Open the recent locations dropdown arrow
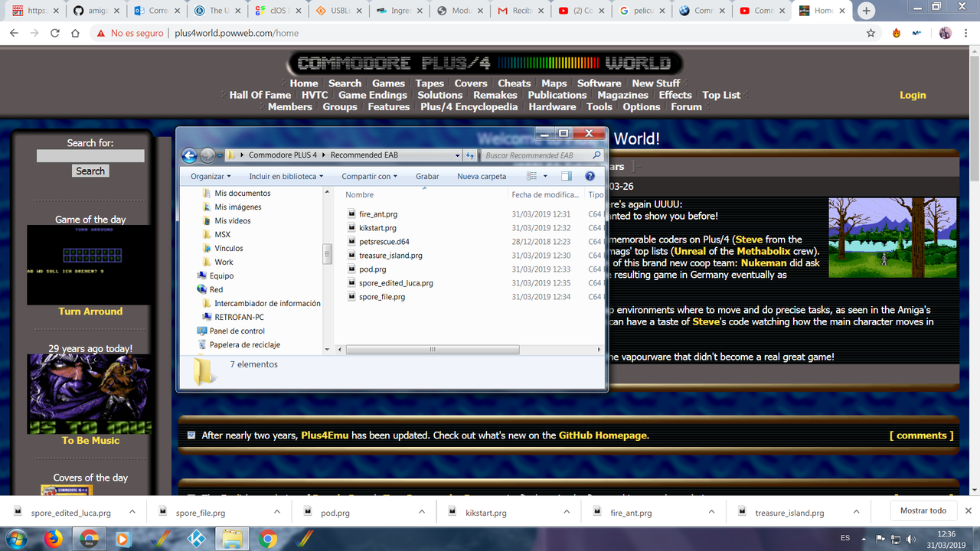This screenshot has height=551, width=980. [220, 155]
